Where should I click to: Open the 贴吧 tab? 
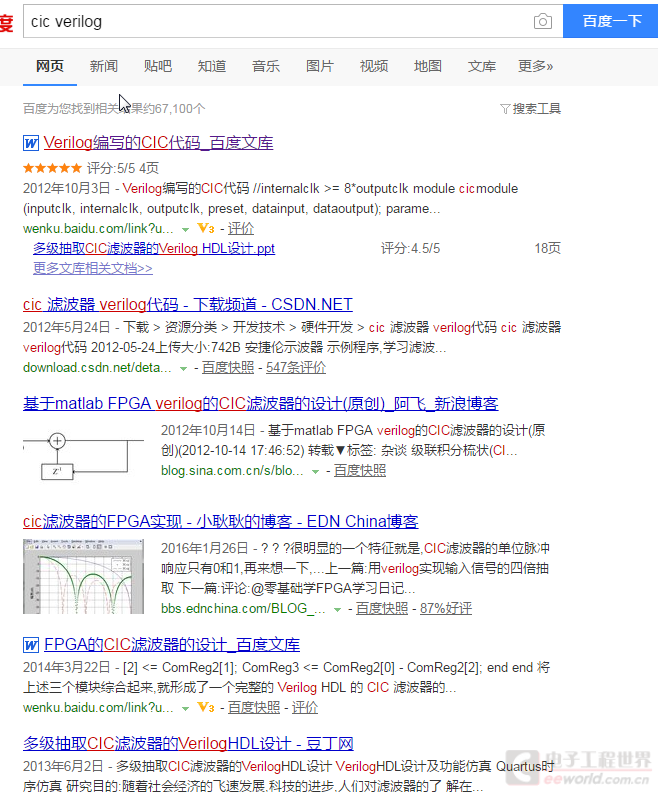(158, 66)
